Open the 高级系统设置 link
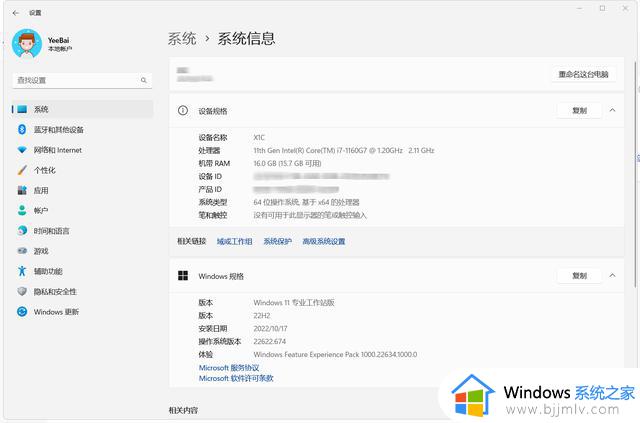640x423 pixels. coord(324,241)
